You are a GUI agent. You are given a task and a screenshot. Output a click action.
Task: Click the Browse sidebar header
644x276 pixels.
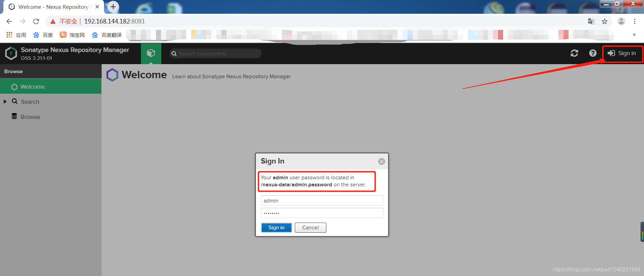[51, 71]
